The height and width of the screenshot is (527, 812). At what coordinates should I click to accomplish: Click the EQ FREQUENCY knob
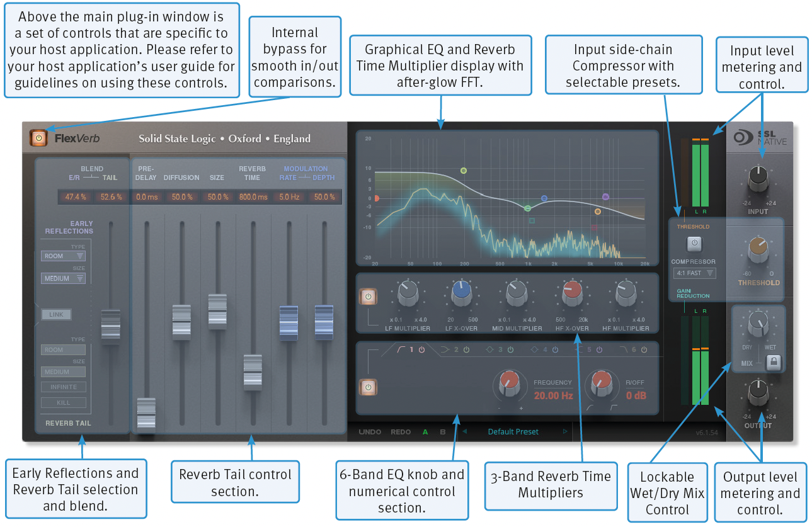(x=509, y=382)
